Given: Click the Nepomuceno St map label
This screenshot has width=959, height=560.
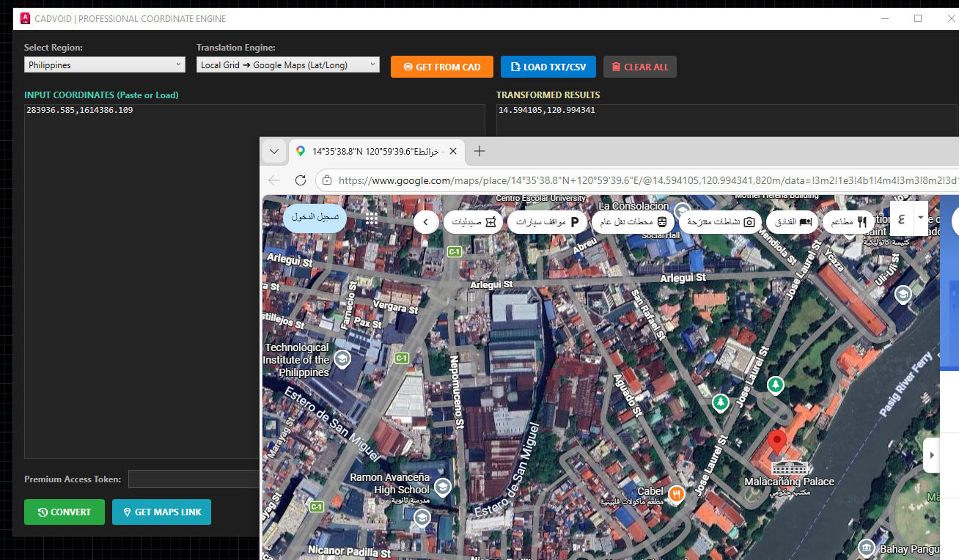Looking at the screenshot, I should tap(455, 391).
